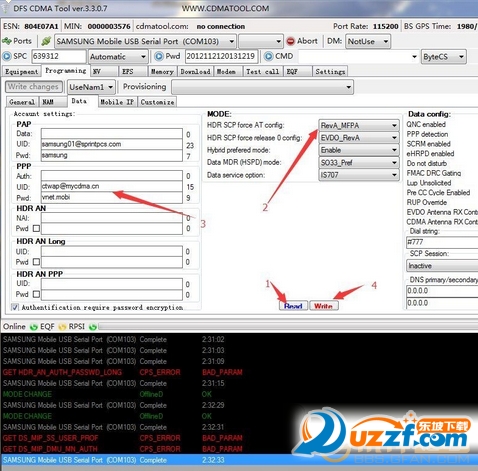Click the Do not disturb option
The width and height of the screenshot is (478, 471).
coord(427,163)
